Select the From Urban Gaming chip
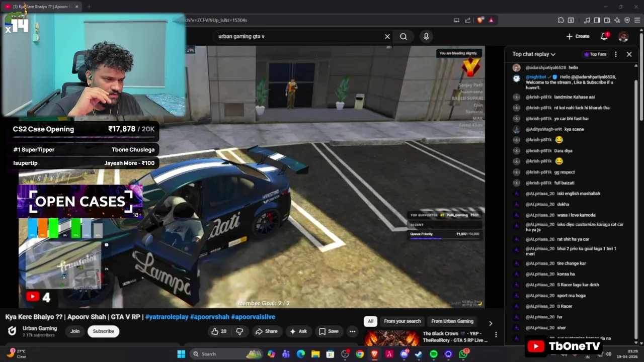 click(452, 321)
